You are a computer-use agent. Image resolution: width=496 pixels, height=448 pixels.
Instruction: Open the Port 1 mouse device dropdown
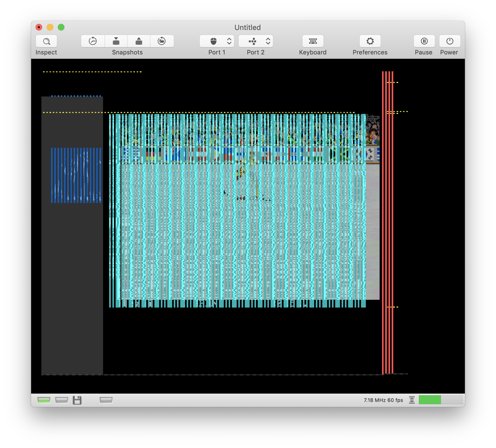(x=217, y=41)
